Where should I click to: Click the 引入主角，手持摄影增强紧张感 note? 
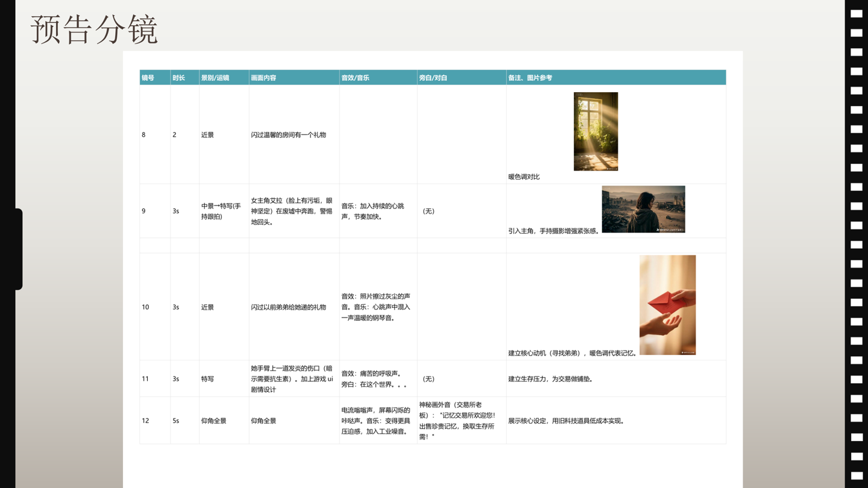click(x=554, y=231)
